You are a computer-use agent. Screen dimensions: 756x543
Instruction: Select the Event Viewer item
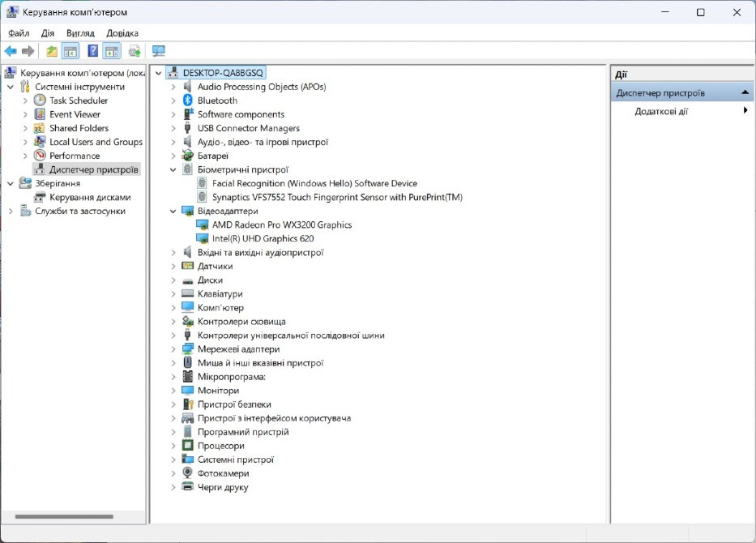(75, 114)
